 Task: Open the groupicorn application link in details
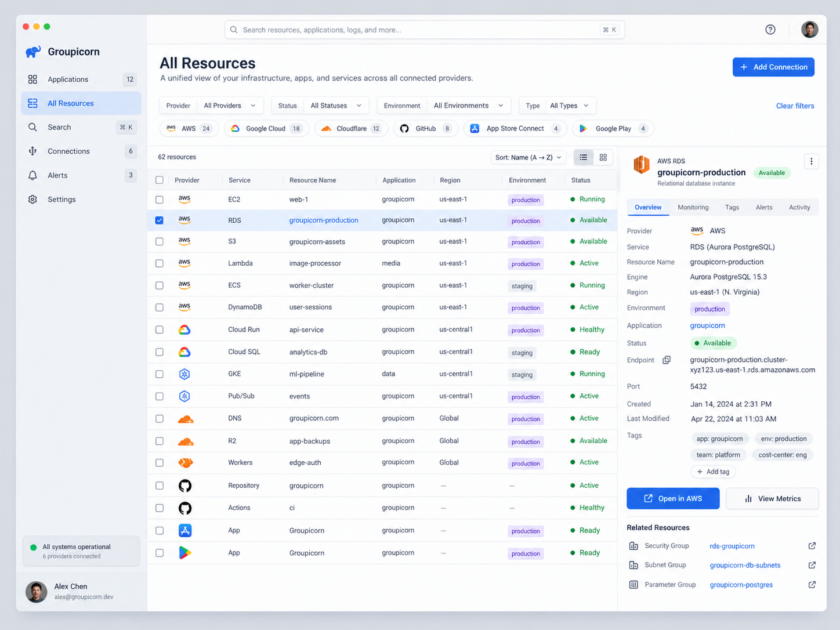[707, 326]
